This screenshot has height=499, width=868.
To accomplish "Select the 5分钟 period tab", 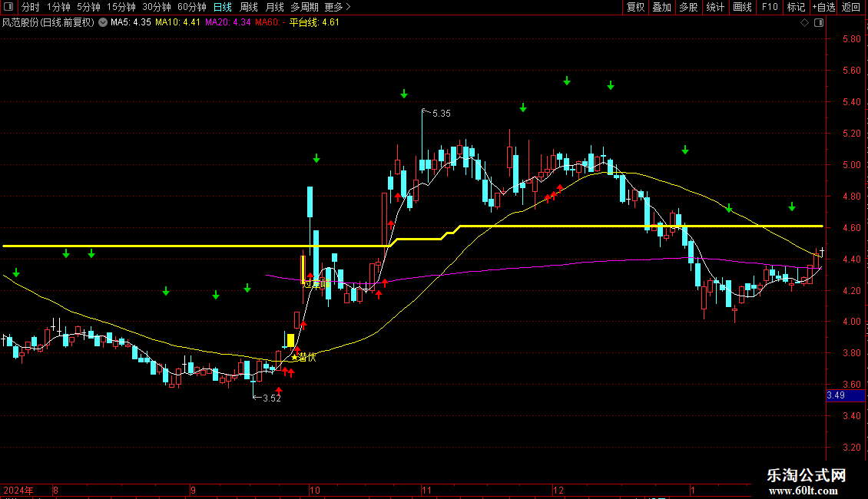I will coord(88,7).
